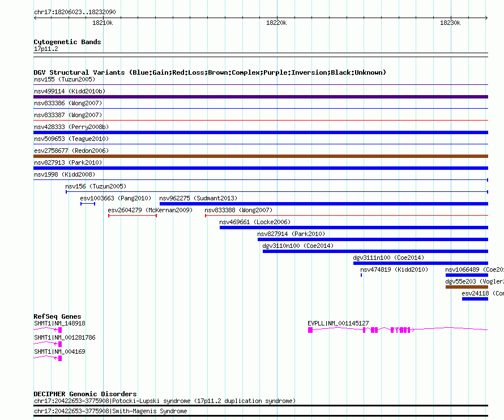Click the SHMT1 NM_004169 magenta exon glyph
The image size is (504, 420).
click(x=60, y=358)
